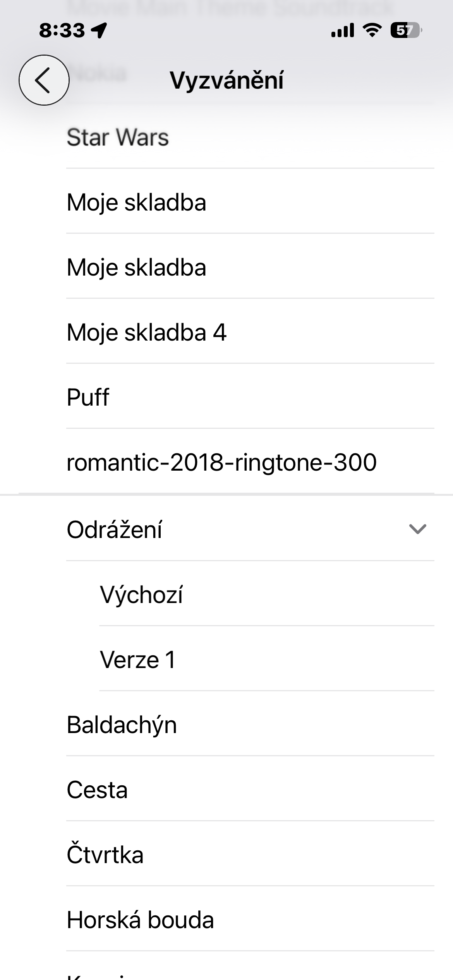The height and width of the screenshot is (980, 453).
Task: Select the Cesta ringtone
Action: tap(97, 790)
